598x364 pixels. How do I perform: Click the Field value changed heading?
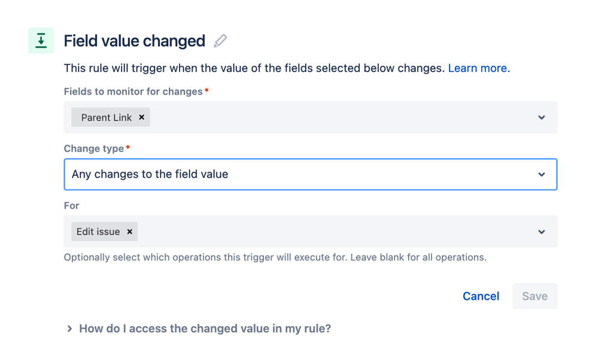pos(134,41)
